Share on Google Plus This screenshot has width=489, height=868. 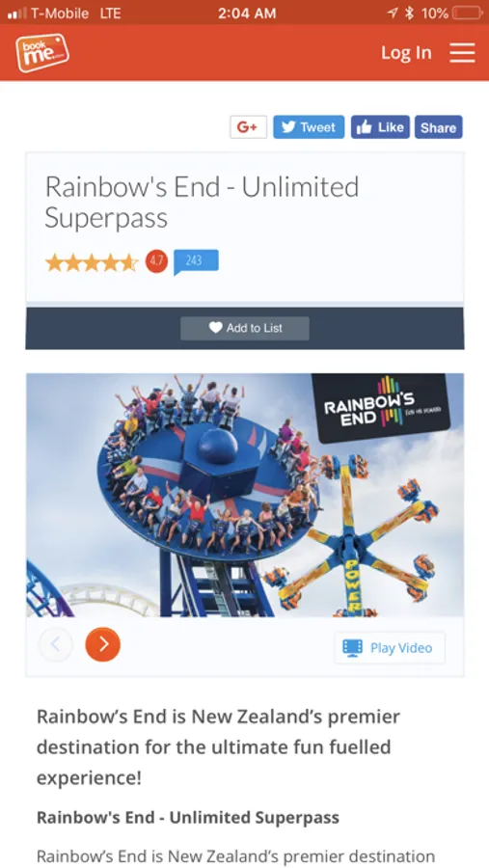tap(248, 127)
